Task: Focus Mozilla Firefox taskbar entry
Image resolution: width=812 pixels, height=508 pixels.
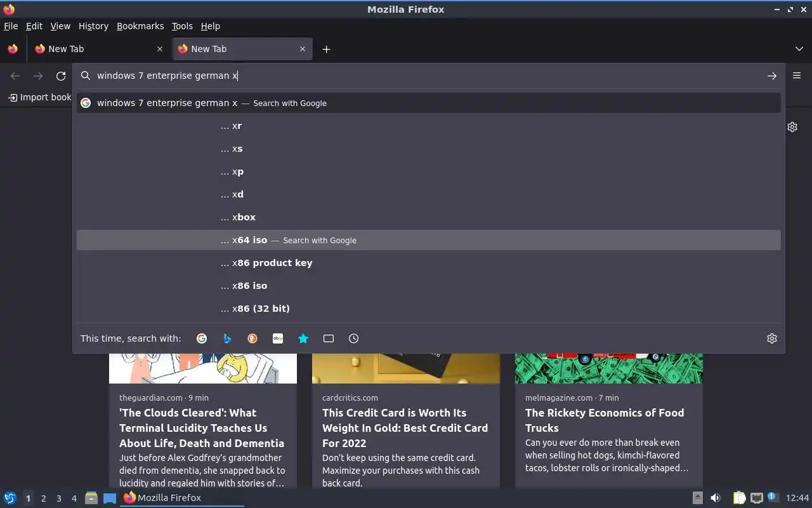Action: click(182, 498)
